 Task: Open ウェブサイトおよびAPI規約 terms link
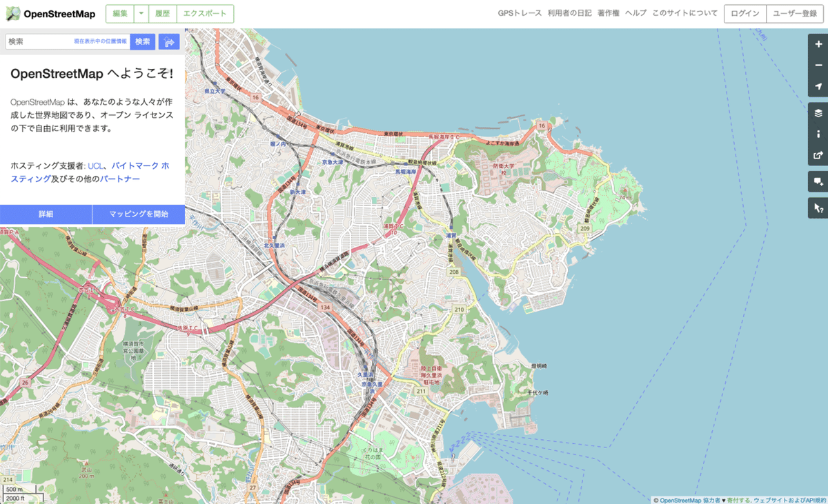[790, 500]
